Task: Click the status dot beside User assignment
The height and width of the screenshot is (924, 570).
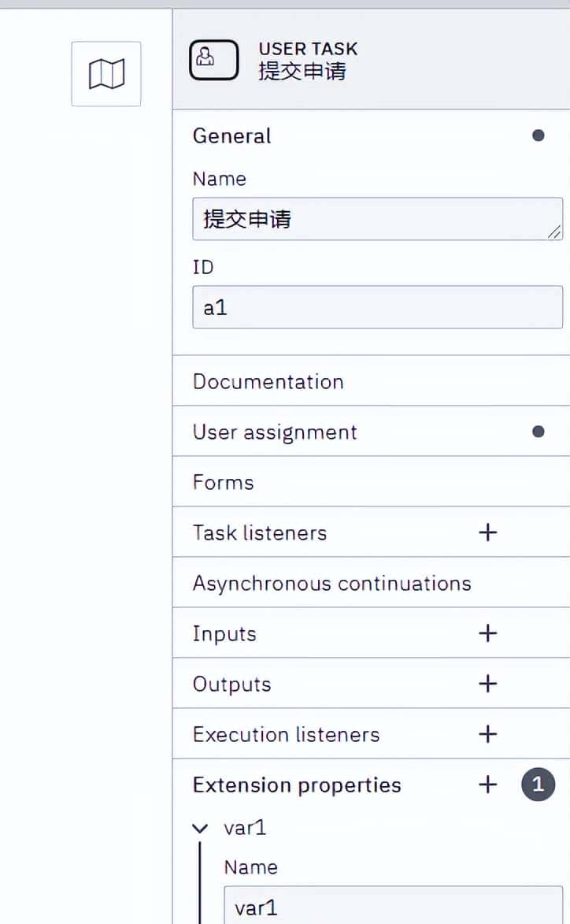Action: [538, 431]
